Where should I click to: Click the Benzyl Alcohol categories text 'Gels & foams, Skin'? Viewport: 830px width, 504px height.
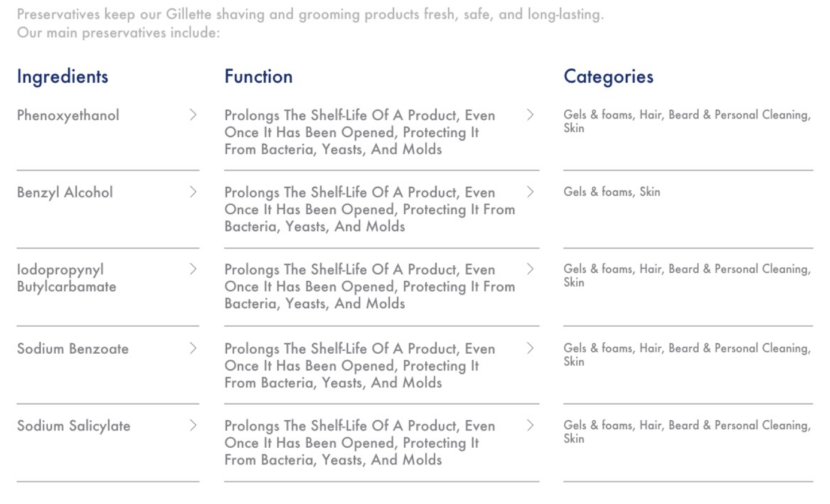click(612, 192)
